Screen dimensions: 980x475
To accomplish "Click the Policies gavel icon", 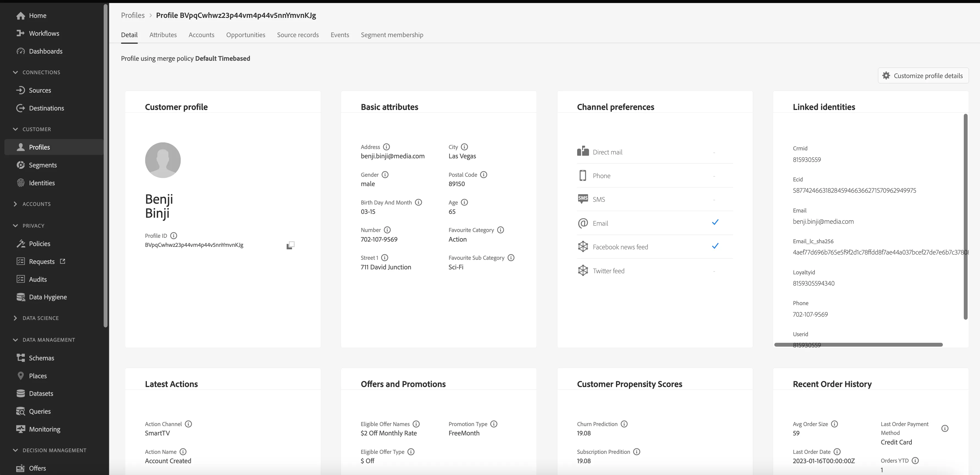I will tap(21, 243).
